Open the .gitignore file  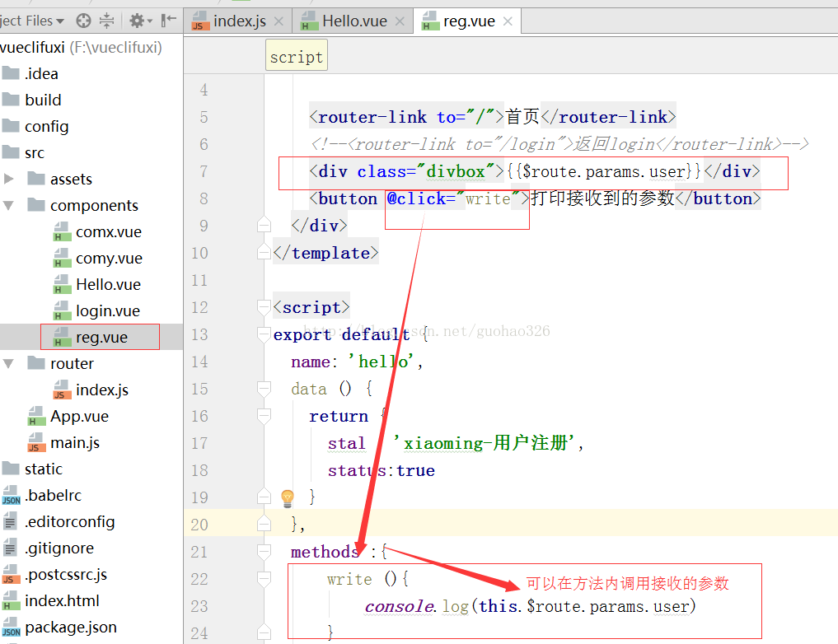pos(48,548)
